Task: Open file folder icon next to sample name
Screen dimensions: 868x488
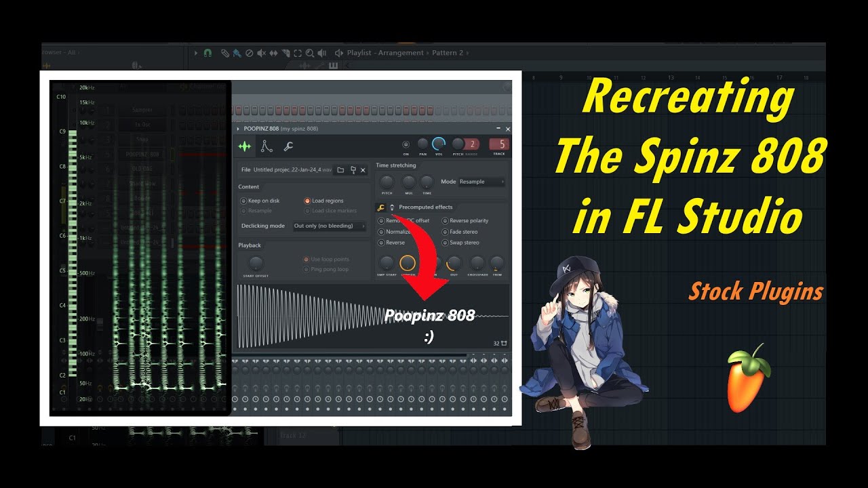Action: pos(341,170)
